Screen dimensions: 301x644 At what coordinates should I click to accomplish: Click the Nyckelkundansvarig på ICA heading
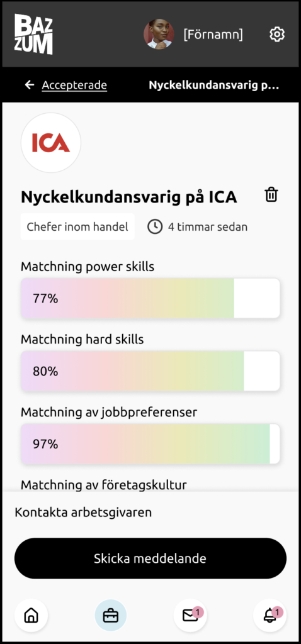[128, 197]
